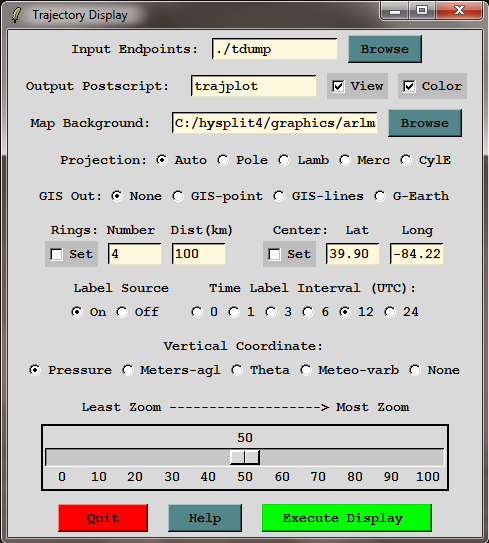Click the zoom slider handle at 50

pyautogui.click(x=244, y=457)
